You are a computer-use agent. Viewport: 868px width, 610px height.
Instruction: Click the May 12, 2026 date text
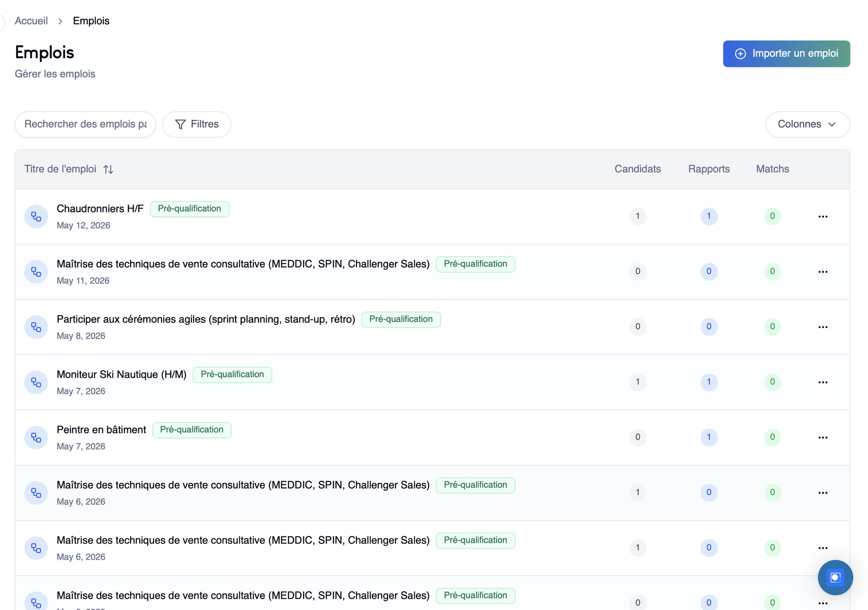click(83, 225)
